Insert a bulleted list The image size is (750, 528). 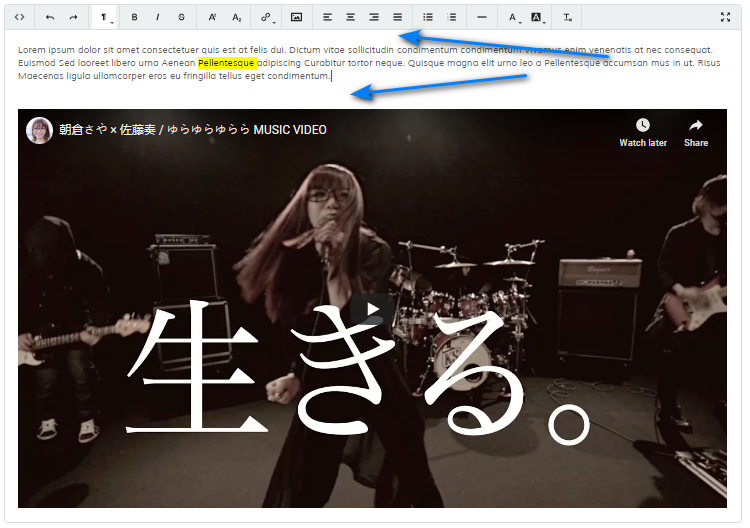(428, 17)
